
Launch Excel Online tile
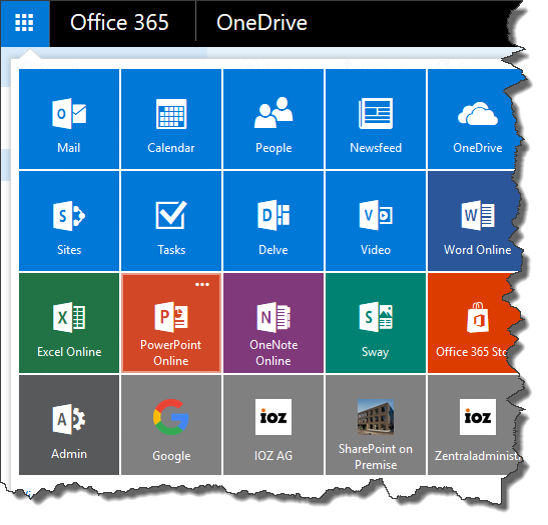(69, 323)
